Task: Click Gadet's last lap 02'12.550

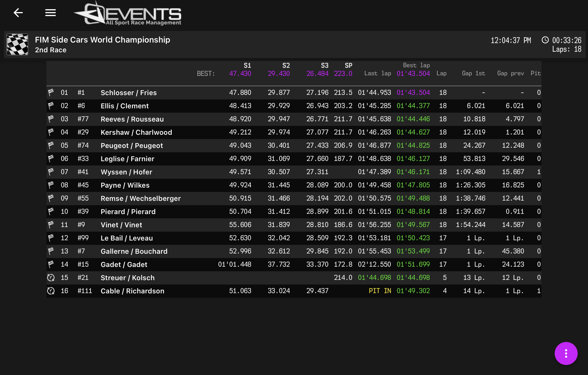Action: coord(374,264)
